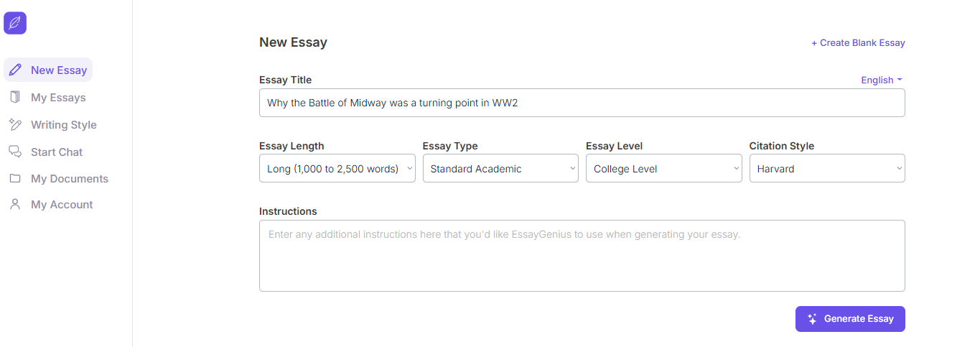Click the pencil icon beside New Essay
980x347 pixels.
tap(15, 70)
